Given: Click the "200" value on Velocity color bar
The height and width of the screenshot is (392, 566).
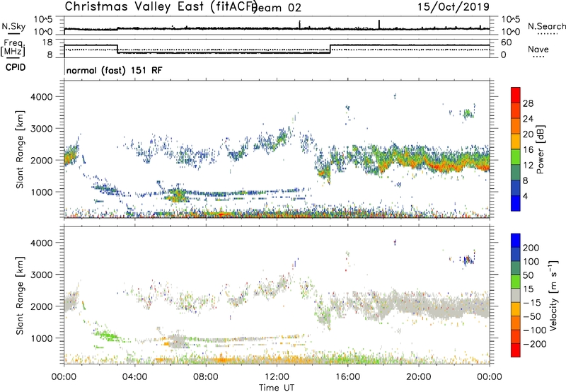Looking at the screenshot, I should [531, 248].
